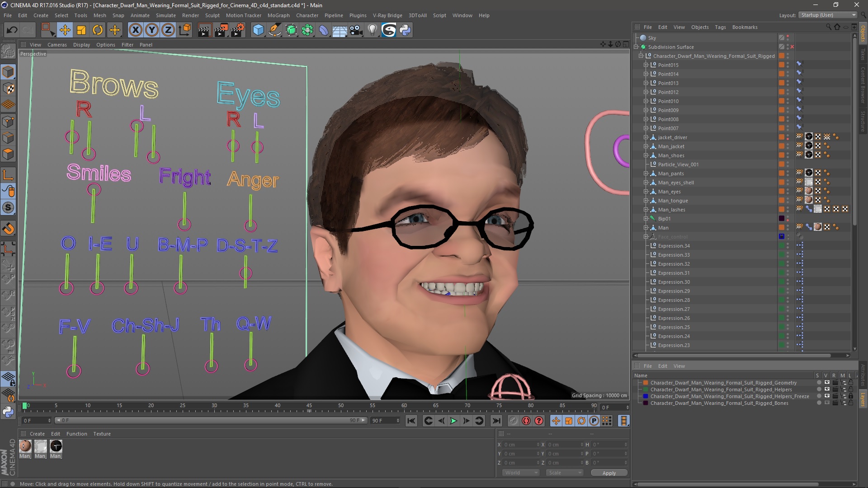The height and width of the screenshot is (488, 868).
Task: Toggle Subdivision Surface enable mark
Action: (792, 47)
